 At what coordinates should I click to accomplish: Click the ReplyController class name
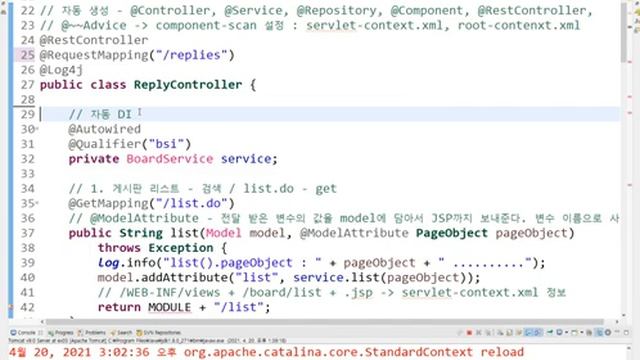coord(188,85)
